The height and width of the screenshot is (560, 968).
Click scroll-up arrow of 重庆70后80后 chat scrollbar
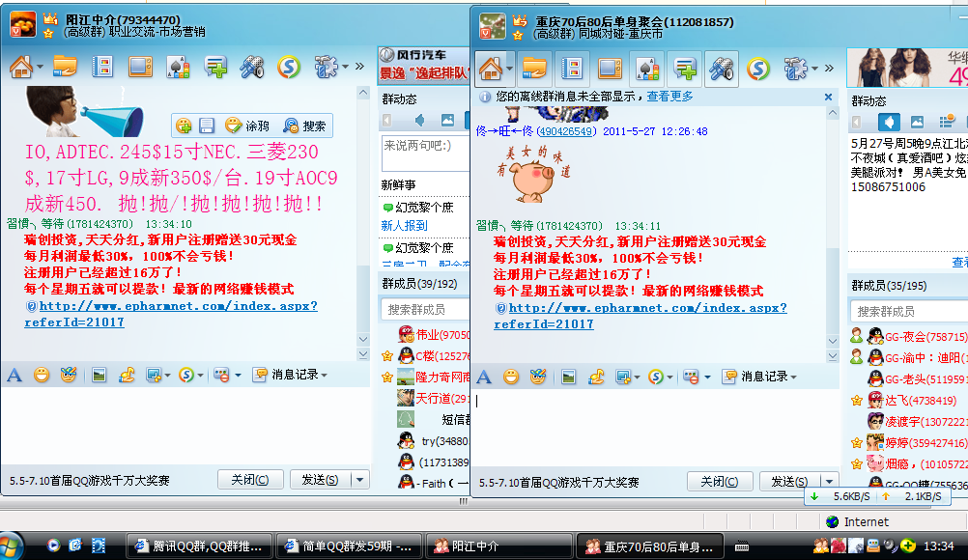(833, 113)
